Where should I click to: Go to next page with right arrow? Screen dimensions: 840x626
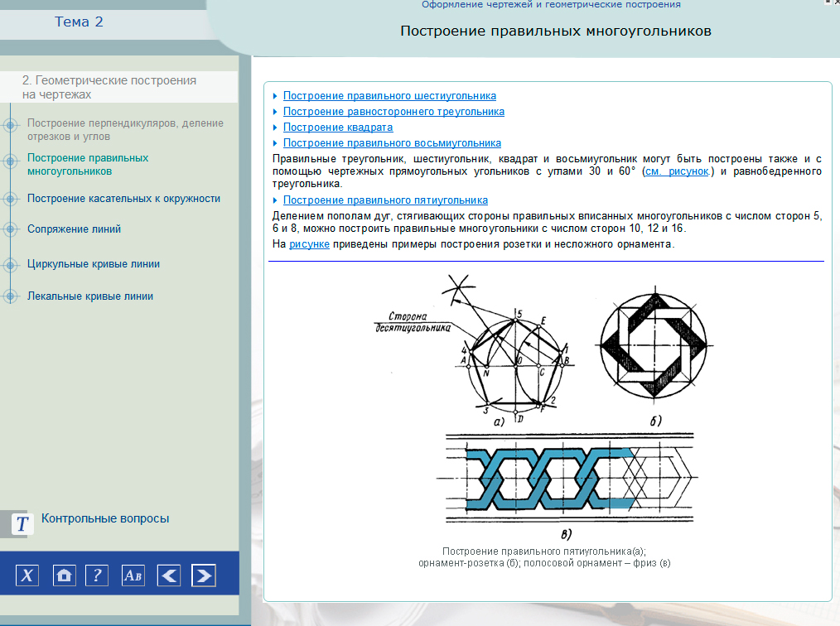(x=204, y=575)
